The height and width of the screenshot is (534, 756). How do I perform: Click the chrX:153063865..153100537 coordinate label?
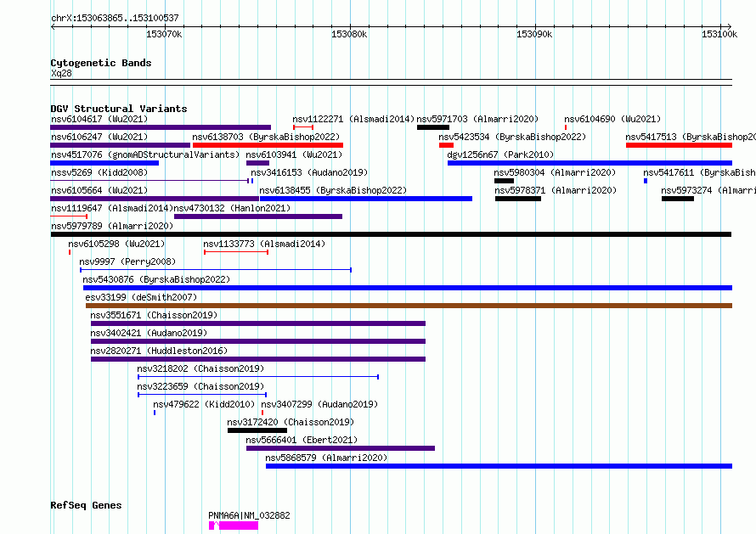pyautogui.click(x=116, y=18)
